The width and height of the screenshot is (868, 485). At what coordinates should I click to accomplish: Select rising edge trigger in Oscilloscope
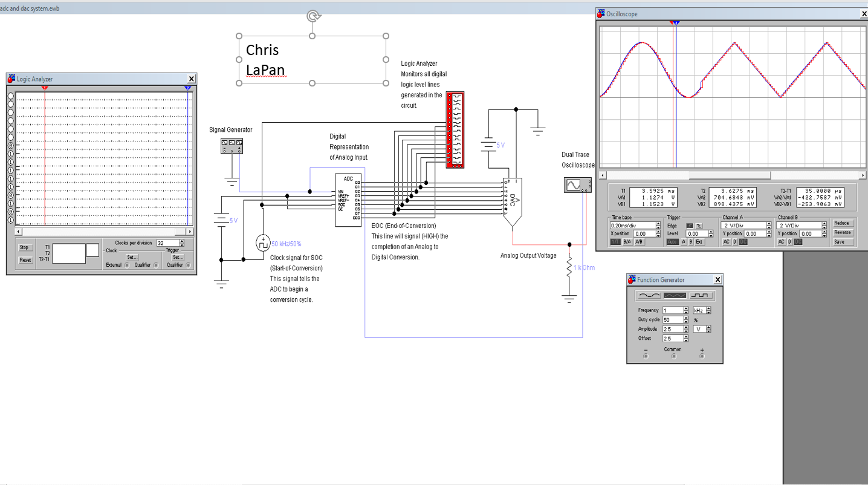pyautogui.click(x=689, y=226)
